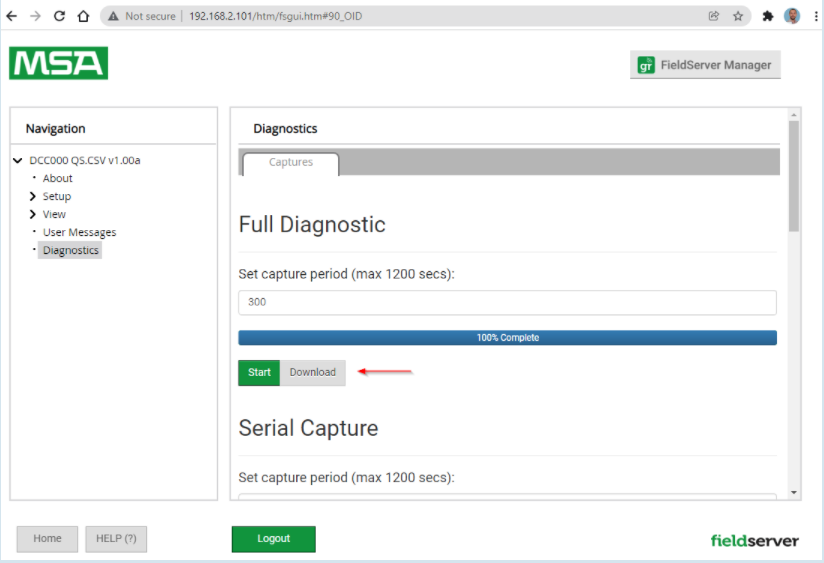Open View in navigation tree
The image size is (824, 563).
coord(54,214)
